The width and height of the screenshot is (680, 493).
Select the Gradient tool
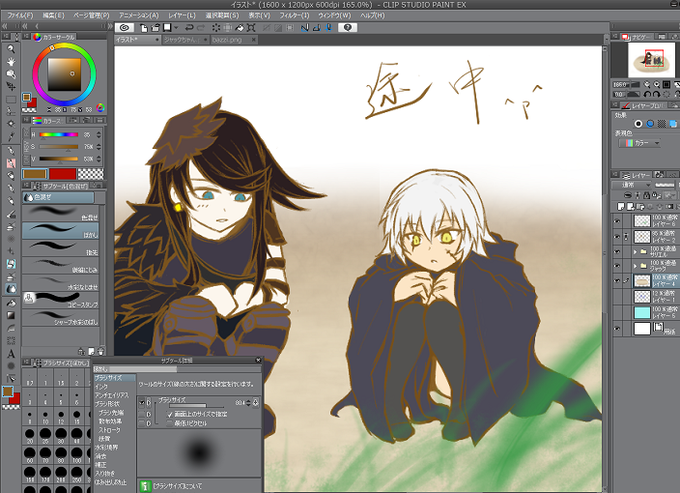coord(11,315)
